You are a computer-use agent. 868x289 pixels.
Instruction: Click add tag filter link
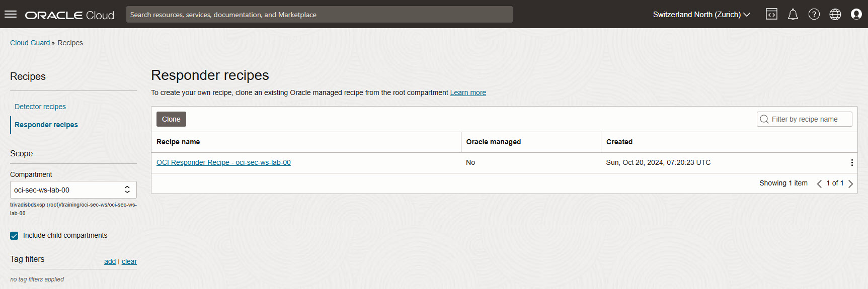point(110,261)
